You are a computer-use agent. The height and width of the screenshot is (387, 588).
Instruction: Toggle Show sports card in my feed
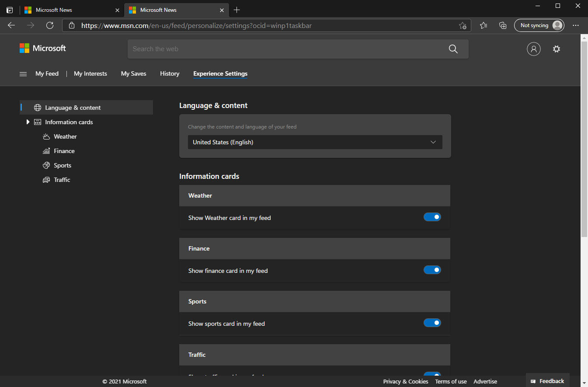pos(432,323)
